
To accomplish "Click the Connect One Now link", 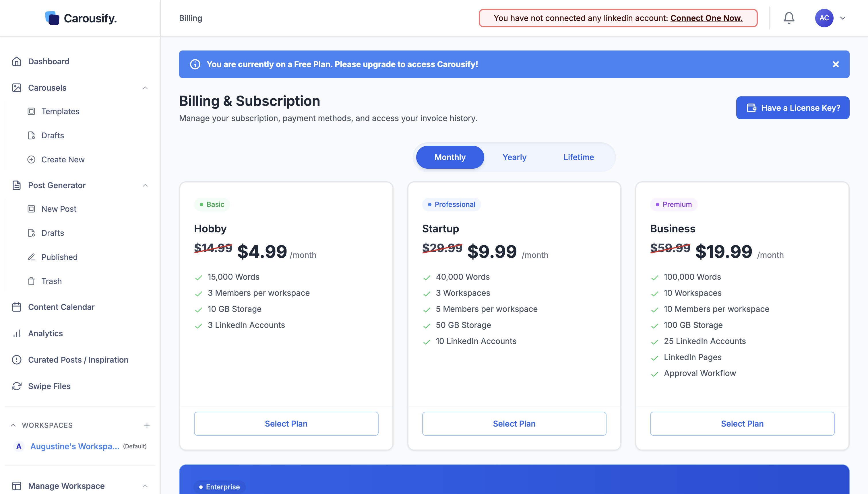I will coord(706,18).
